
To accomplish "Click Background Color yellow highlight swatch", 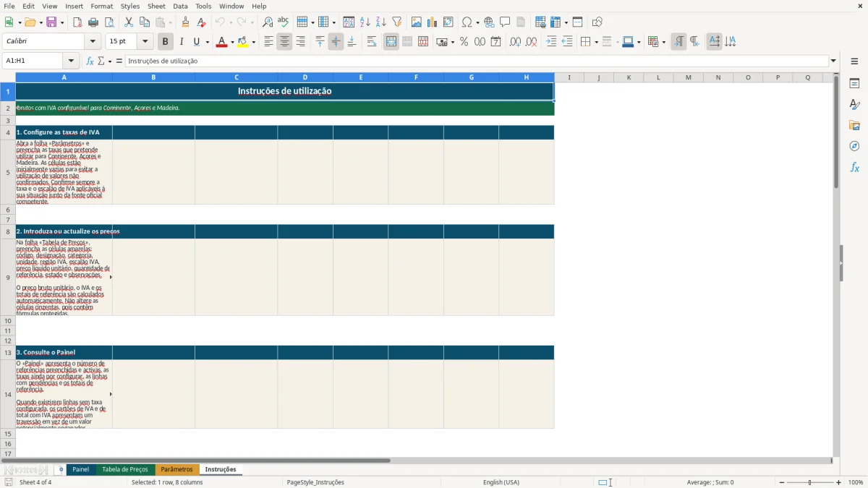I will click(243, 42).
